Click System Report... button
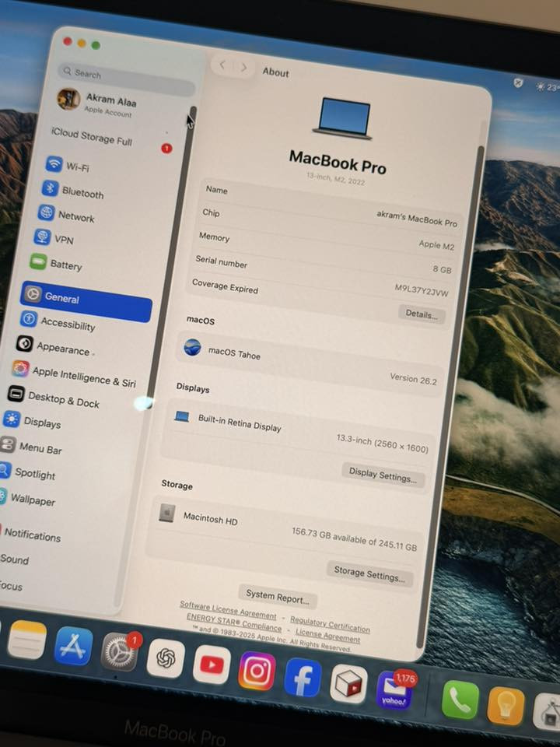Viewport: 560px width, 747px height. 278,597
